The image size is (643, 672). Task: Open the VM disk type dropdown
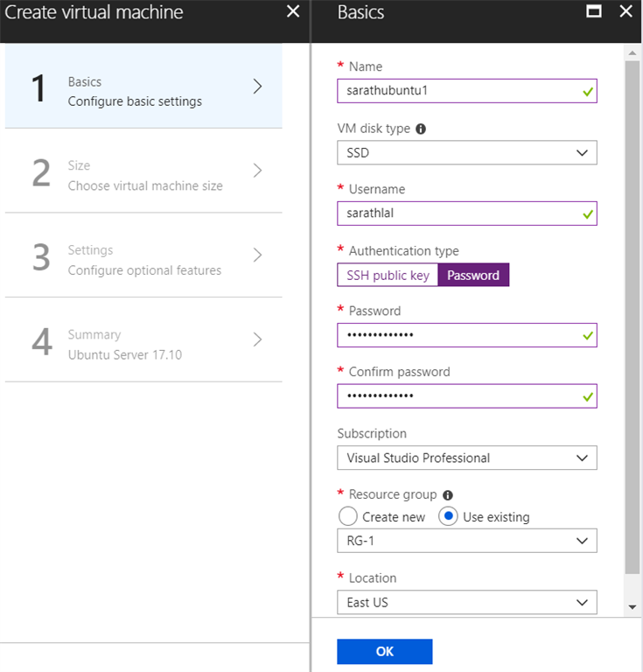(466, 153)
